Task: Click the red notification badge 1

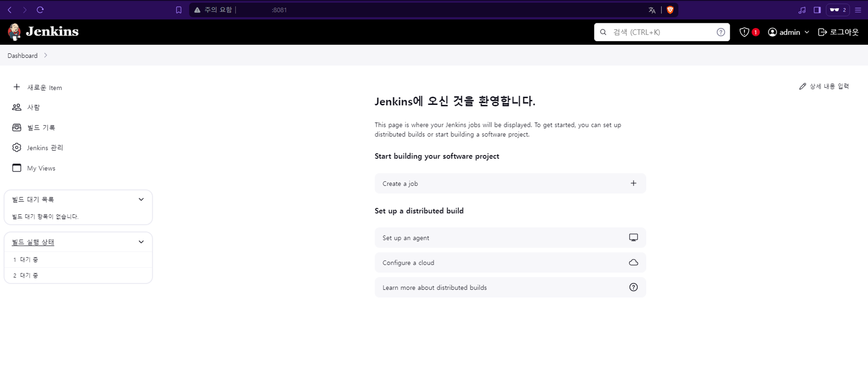Action: pyautogui.click(x=755, y=32)
